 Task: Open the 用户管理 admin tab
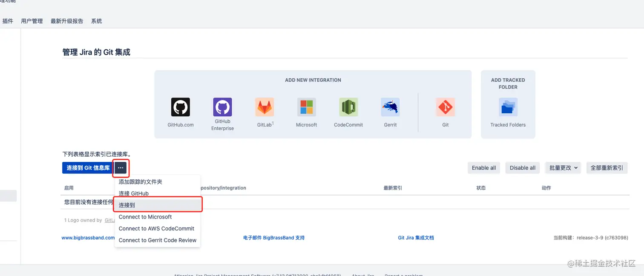tap(32, 21)
